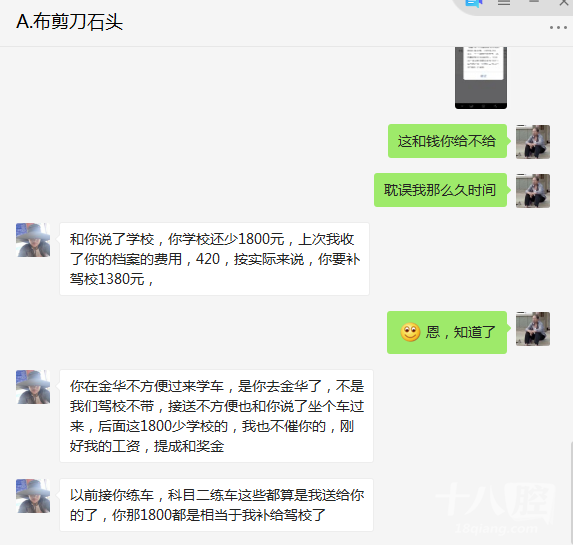Open the hamburger menu icon at top
The image size is (573, 545).
click(x=504, y=3)
